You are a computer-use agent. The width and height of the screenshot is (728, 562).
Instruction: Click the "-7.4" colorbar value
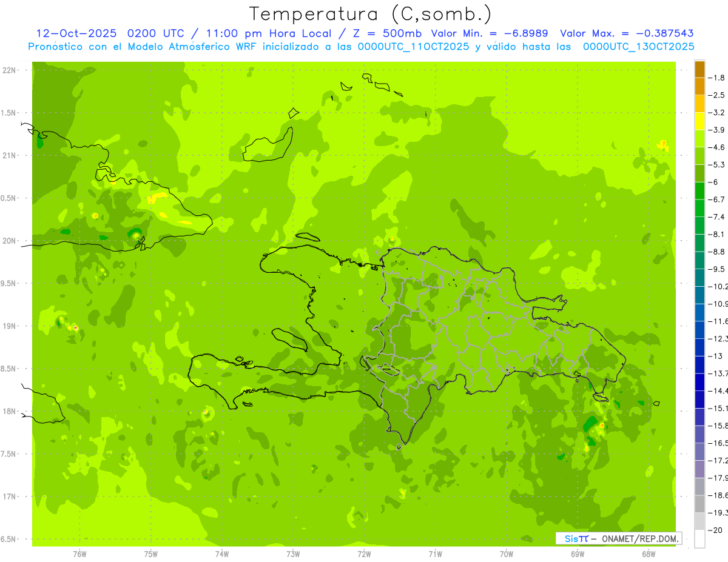pos(716,217)
